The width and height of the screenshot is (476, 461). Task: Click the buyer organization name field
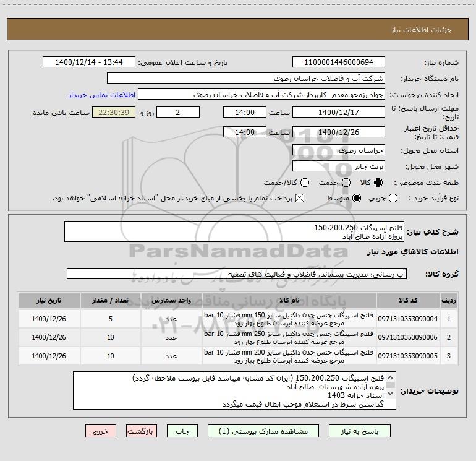246,79
